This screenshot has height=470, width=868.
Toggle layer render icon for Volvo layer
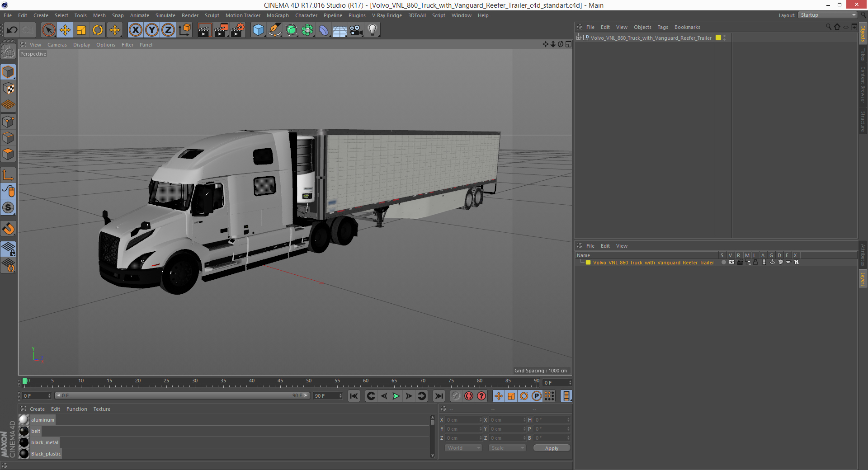click(740, 262)
